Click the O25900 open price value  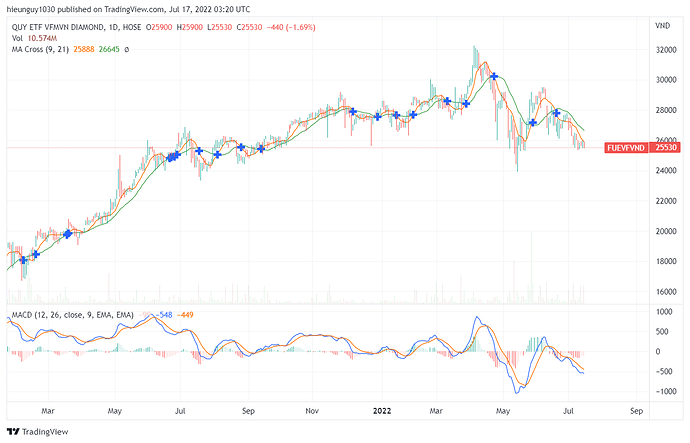pos(159,27)
